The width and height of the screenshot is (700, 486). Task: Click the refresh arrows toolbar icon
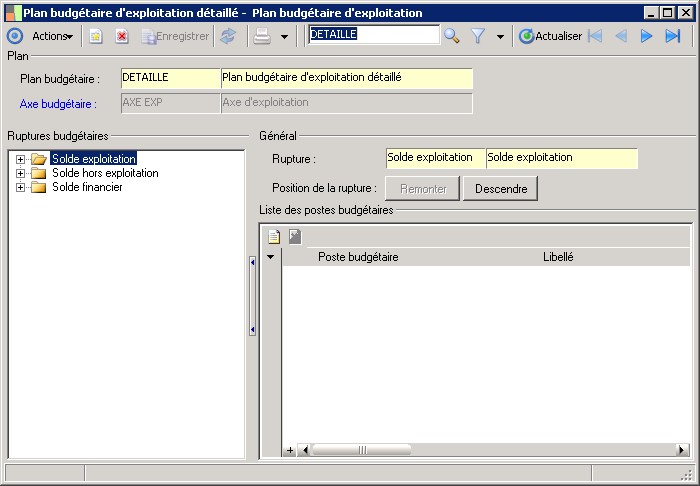click(x=228, y=36)
